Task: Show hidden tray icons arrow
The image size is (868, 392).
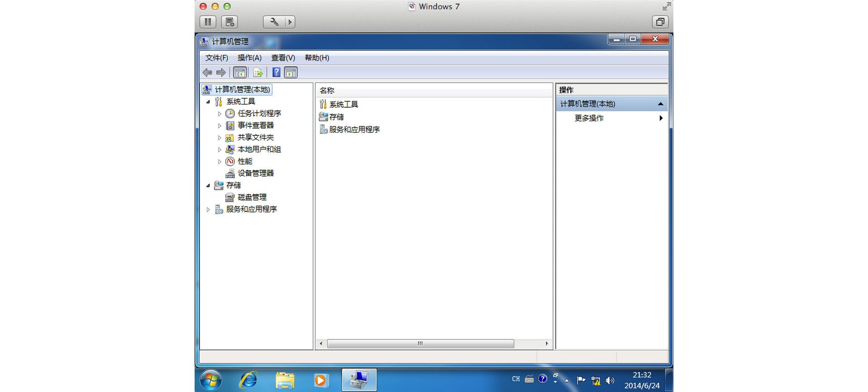Action: [x=567, y=381]
